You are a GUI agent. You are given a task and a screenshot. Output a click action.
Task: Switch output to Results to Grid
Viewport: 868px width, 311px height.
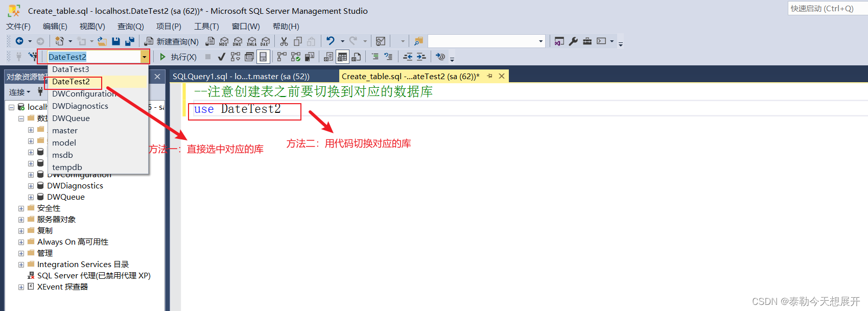point(342,57)
